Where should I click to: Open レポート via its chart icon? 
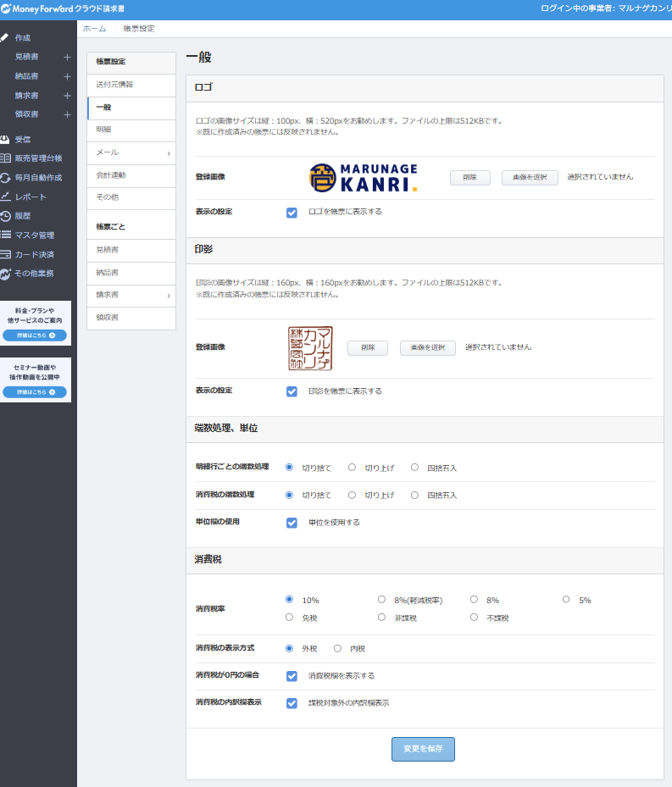[6, 197]
